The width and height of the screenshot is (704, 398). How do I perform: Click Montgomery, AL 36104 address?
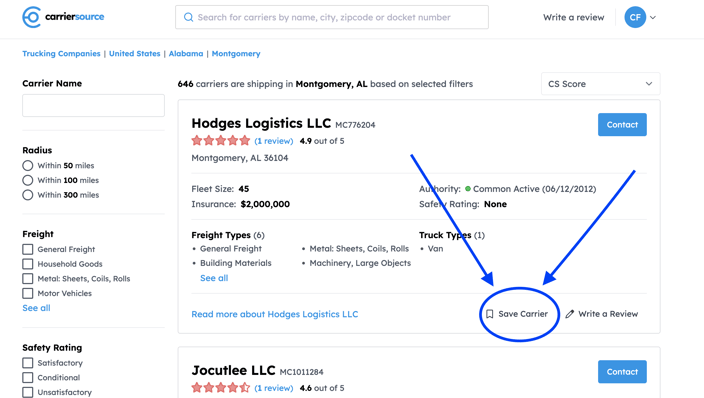240,158
